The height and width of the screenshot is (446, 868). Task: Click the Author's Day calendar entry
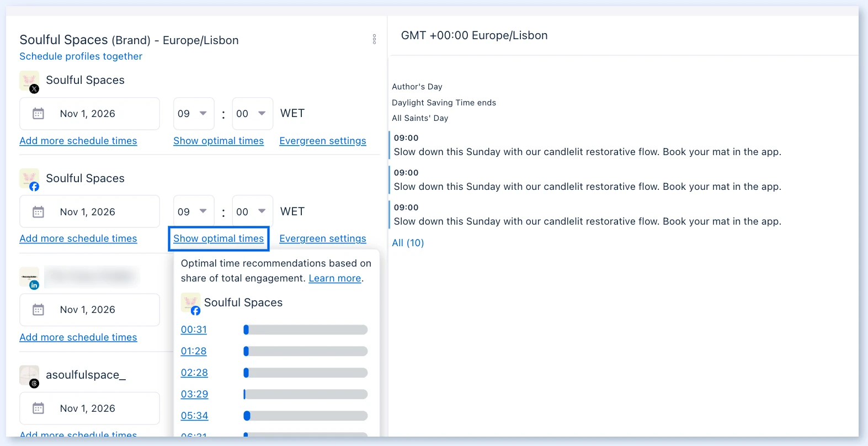click(417, 87)
